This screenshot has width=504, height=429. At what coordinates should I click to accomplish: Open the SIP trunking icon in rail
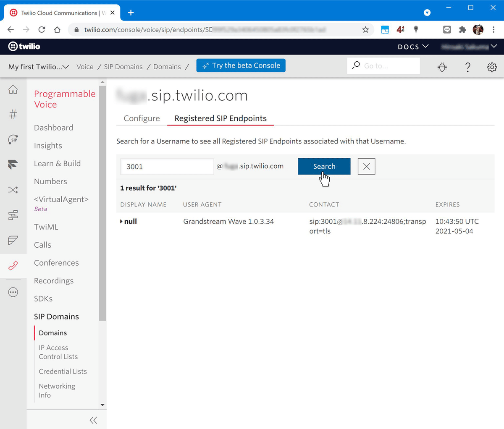(13, 139)
